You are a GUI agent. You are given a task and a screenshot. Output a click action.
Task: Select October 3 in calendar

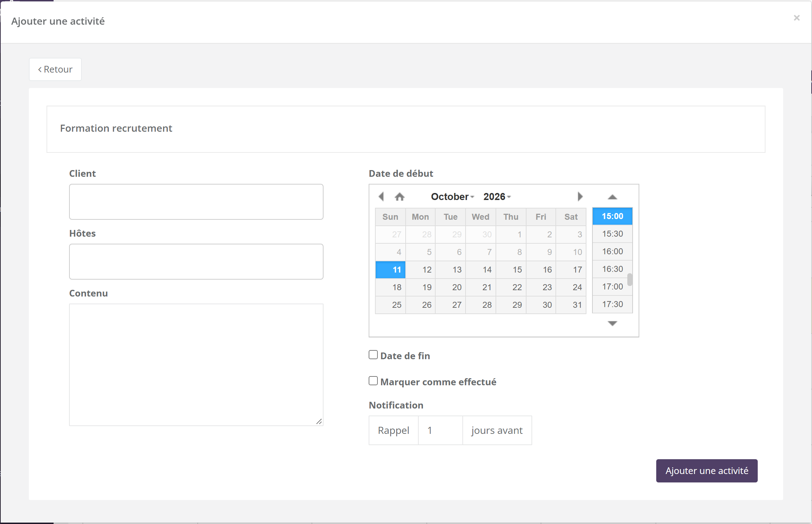click(x=571, y=235)
